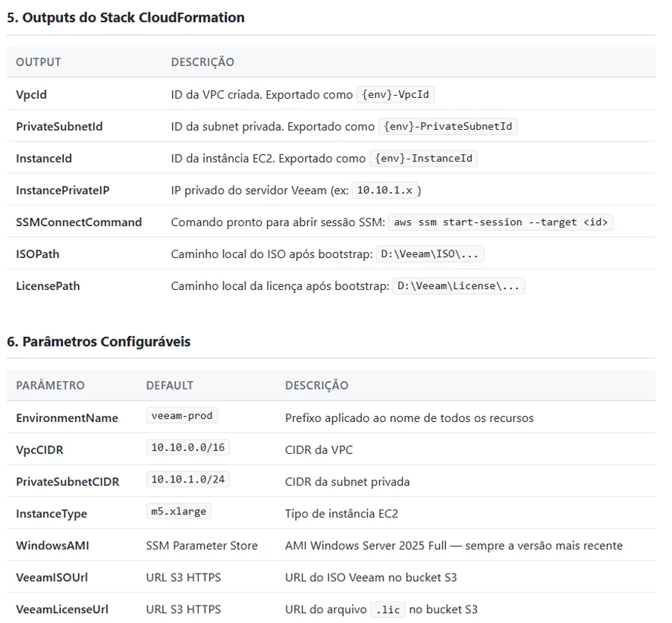Screen dimensions: 672x623
Task: Select the {env}-InstanceId code snippet
Action: tap(423, 158)
